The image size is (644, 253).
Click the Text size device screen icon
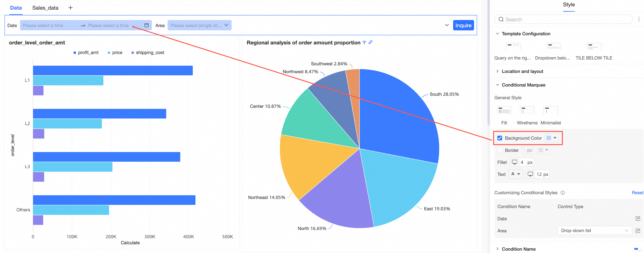[530, 174]
